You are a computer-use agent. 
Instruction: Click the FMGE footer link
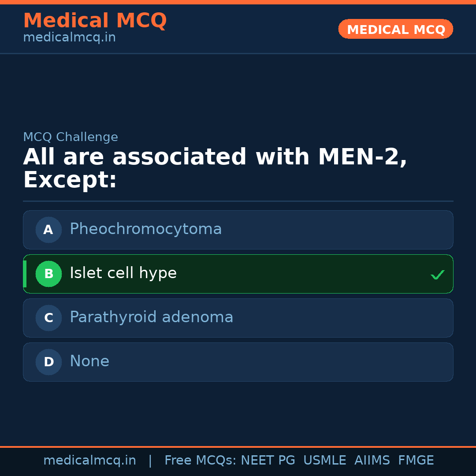(x=416, y=460)
